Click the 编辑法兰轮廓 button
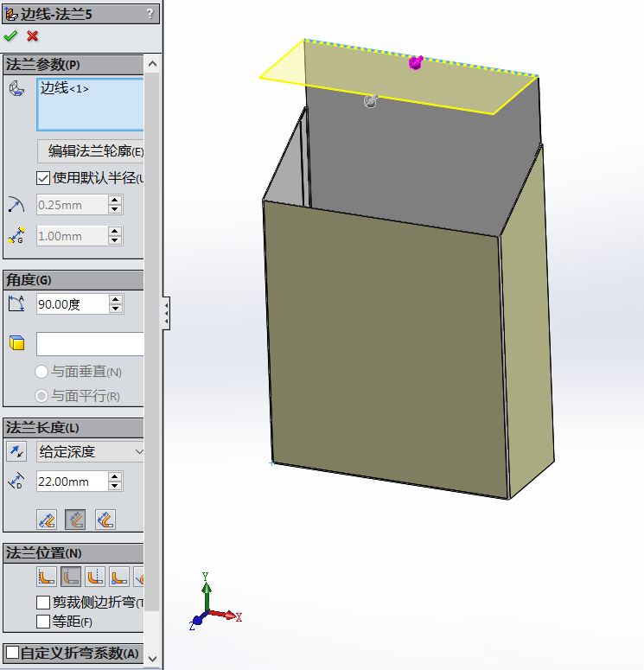 91,150
